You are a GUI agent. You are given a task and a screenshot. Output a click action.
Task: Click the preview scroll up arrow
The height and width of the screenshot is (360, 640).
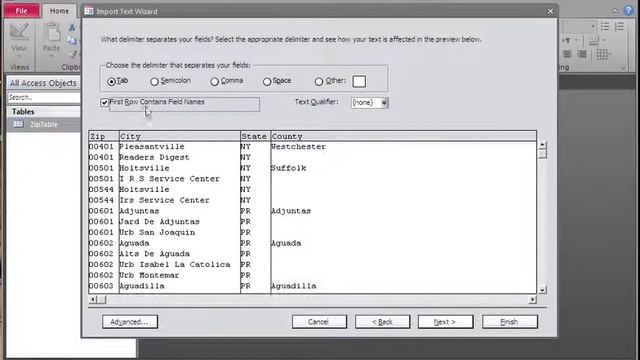(542, 145)
